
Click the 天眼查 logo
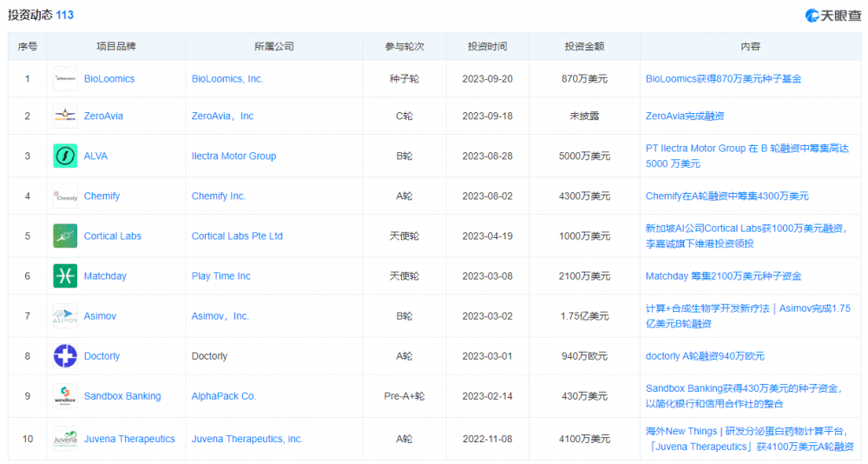tap(833, 16)
